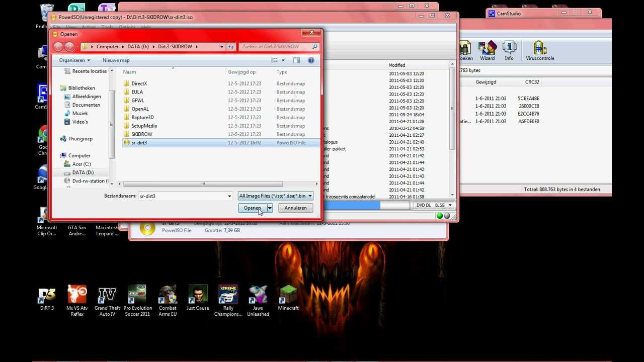
Task: Open dialog help question mark icon
Action: click(x=311, y=60)
